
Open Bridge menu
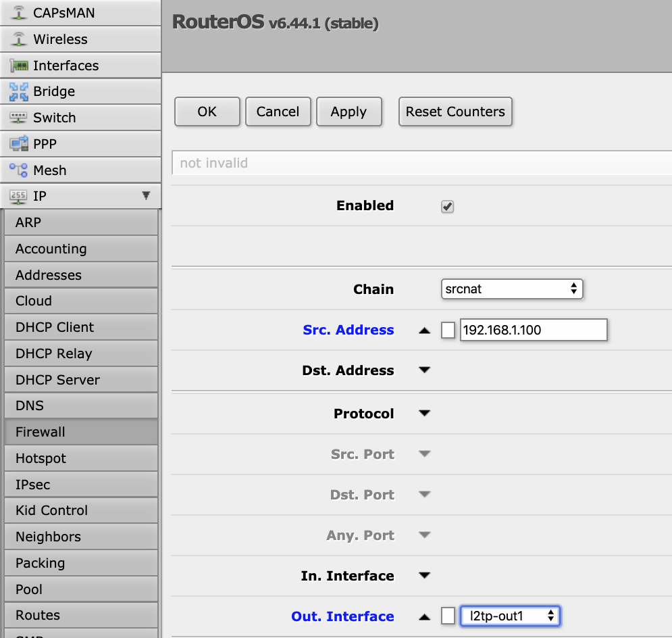[80, 91]
